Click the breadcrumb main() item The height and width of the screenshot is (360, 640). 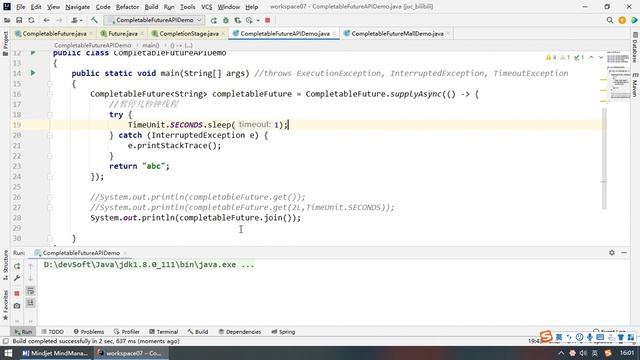pos(151,45)
